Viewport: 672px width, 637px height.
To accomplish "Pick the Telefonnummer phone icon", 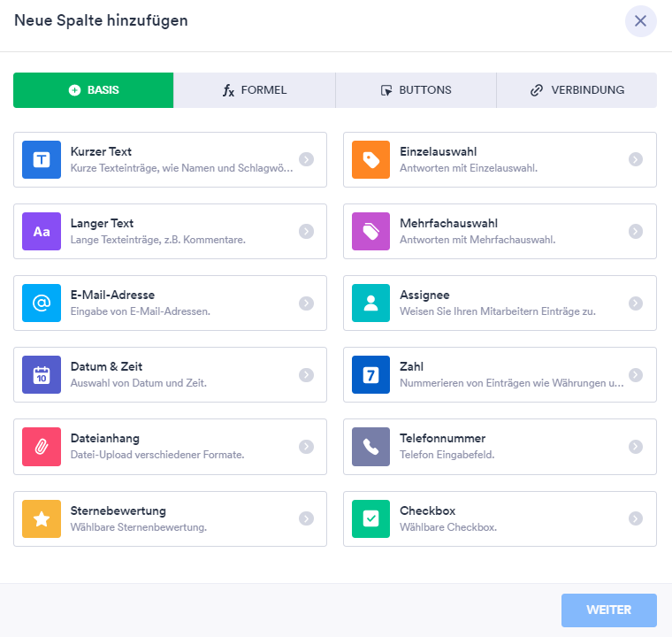I will (371, 447).
